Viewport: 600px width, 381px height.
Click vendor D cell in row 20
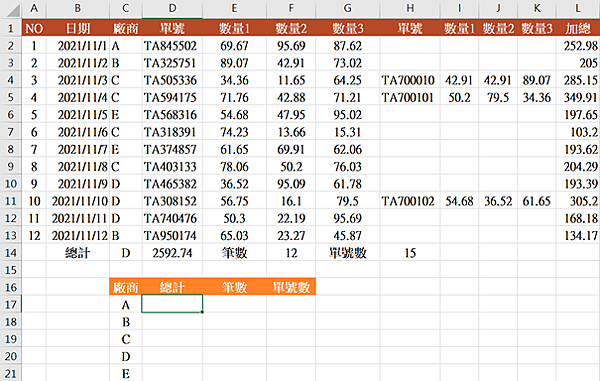126,356
